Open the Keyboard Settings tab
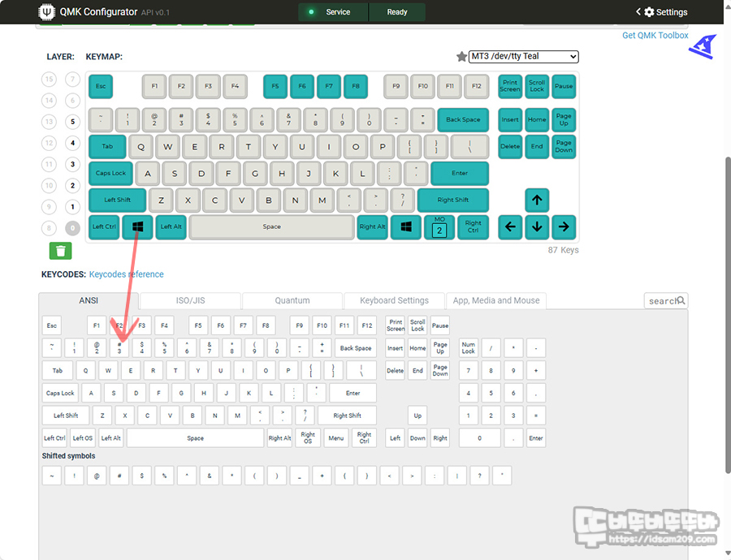Image resolution: width=731 pixels, height=560 pixels. [394, 300]
